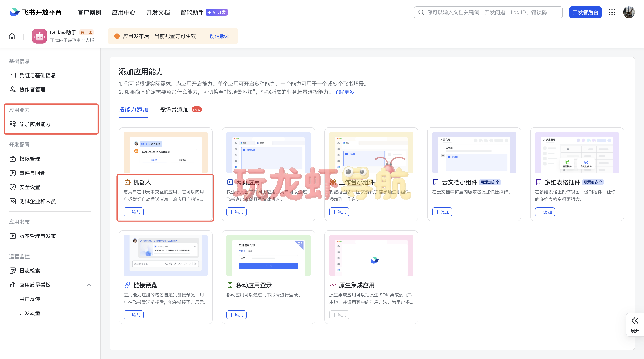The width and height of the screenshot is (644, 359).
Task: Click the 多维表格插件 preview thumbnail
Action: tap(577, 152)
